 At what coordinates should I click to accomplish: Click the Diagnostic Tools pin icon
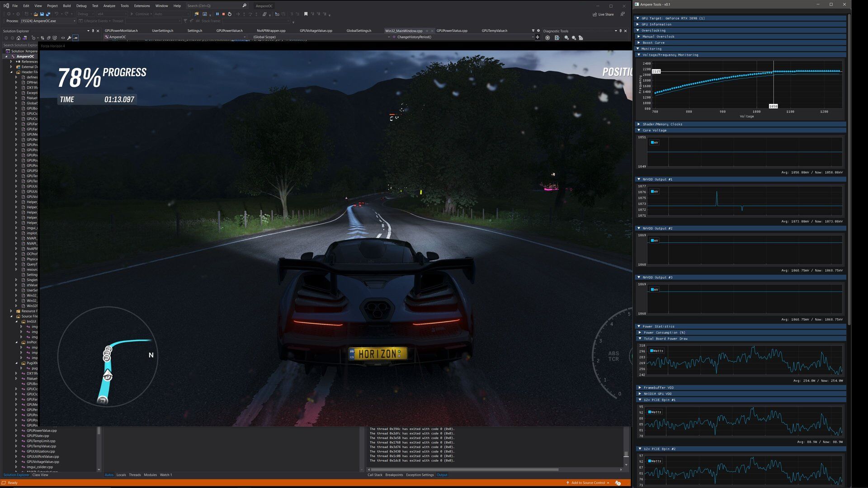(x=620, y=31)
